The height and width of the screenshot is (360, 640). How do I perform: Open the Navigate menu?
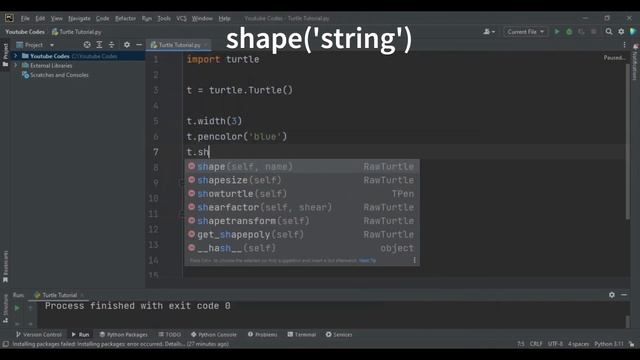tap(79, 18)
